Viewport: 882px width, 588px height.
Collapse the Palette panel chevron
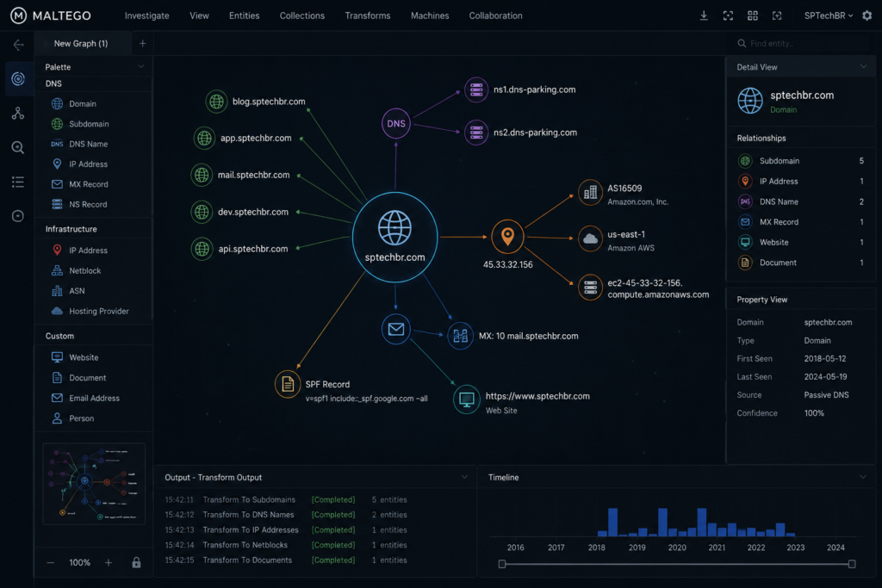coord(140,66)
